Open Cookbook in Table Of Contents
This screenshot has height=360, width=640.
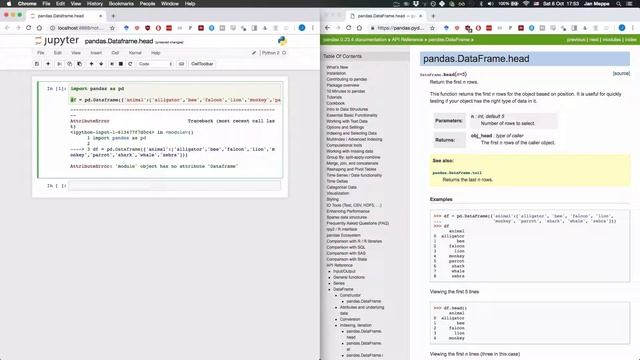pos(336,103)
